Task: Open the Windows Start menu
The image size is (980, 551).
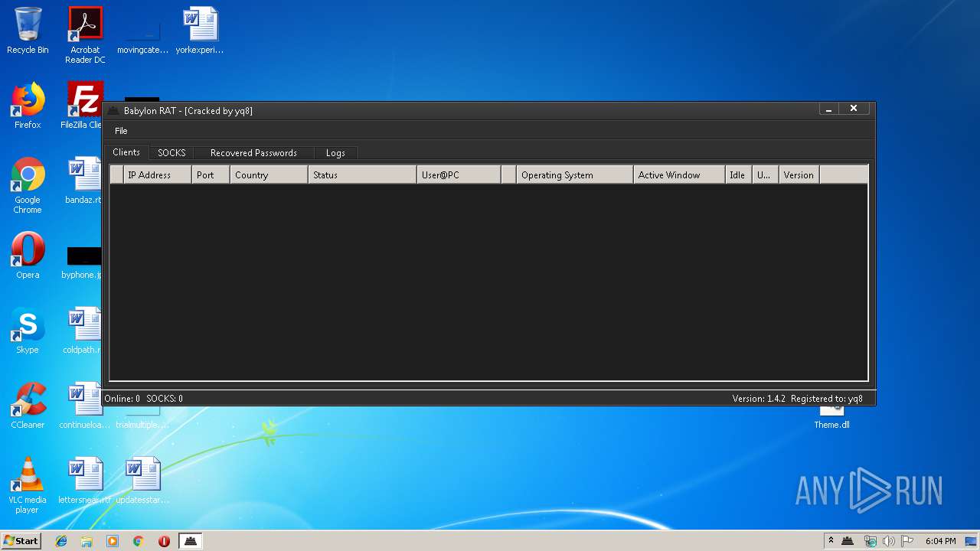Action: coord(21,541)
